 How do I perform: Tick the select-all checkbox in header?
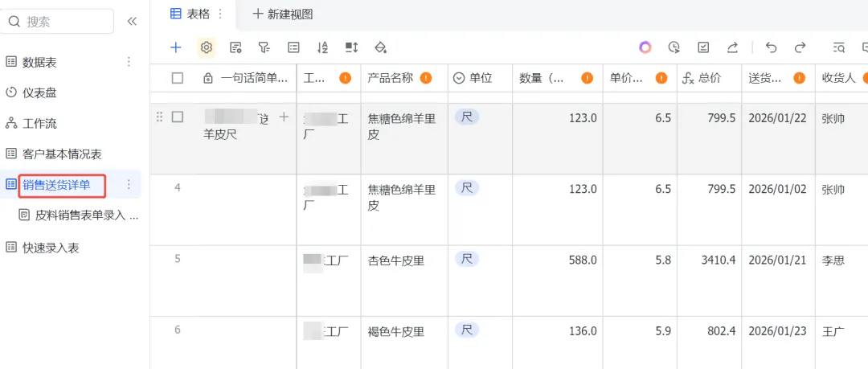[178, 78]
